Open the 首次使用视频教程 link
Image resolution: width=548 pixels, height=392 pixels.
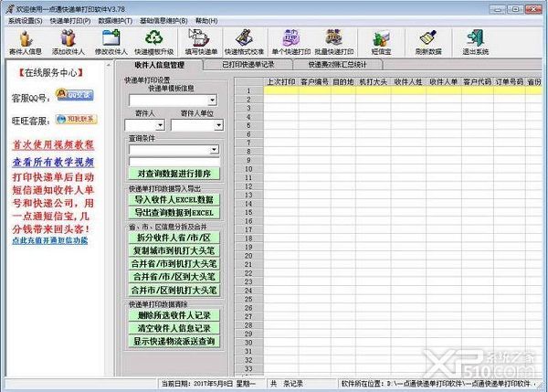pos(53,144)
